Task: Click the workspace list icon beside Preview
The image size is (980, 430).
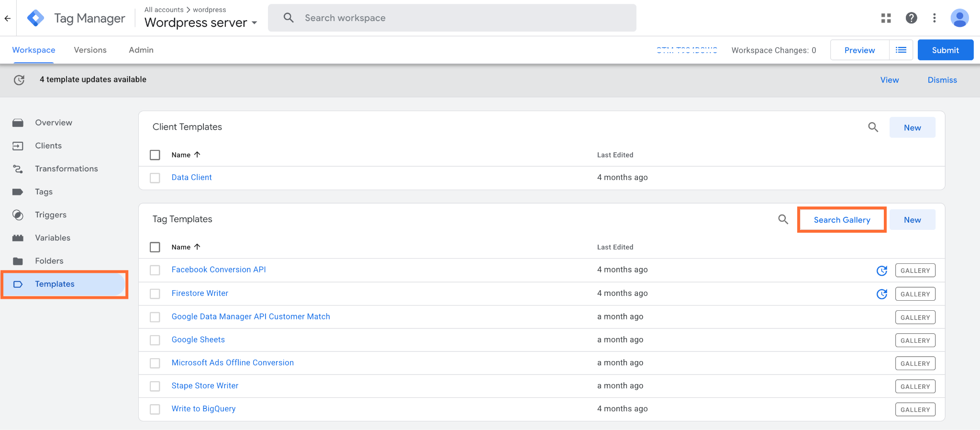Action: click(901, 50)
